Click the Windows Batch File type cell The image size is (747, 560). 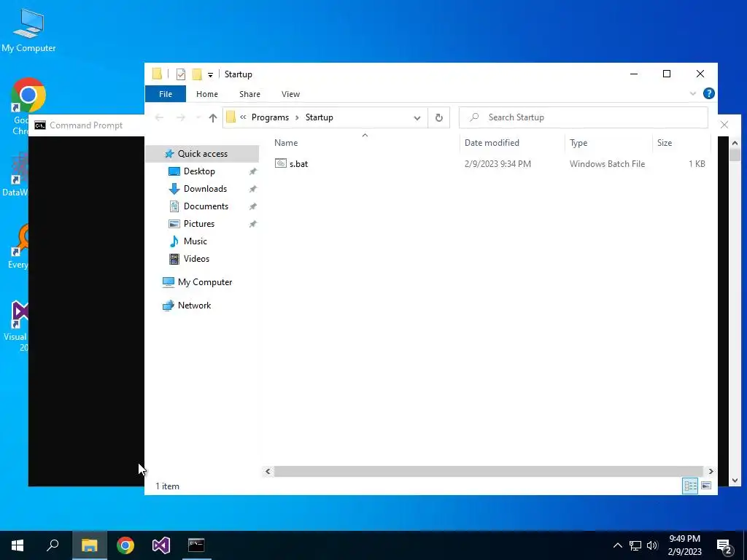[607, 164]
